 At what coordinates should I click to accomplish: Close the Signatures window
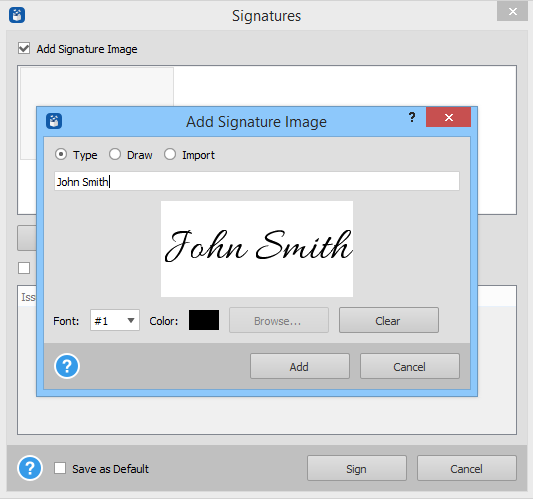coord(512,12)
